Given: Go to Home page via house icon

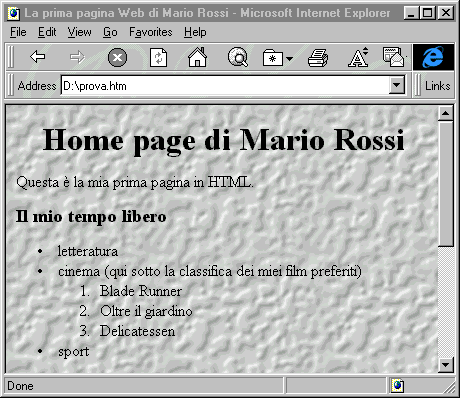Looking at the screenshot, I should tap(197, 57).
